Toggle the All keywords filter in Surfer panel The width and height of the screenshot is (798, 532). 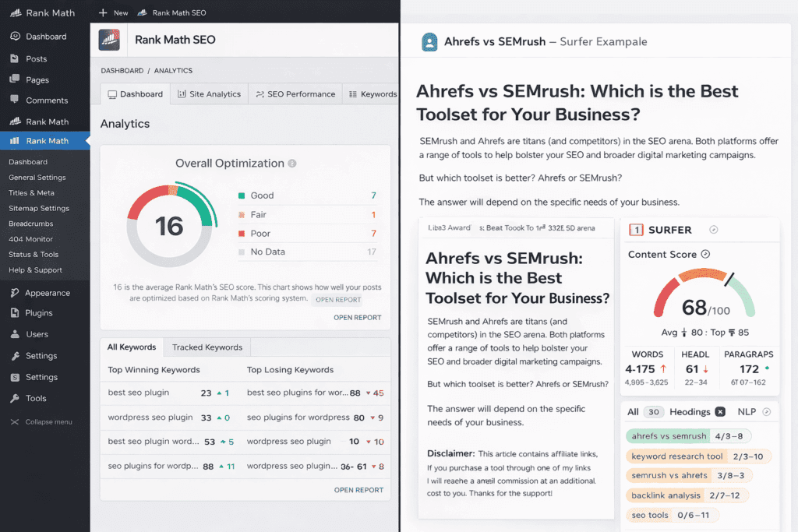(x=632, y=411)
